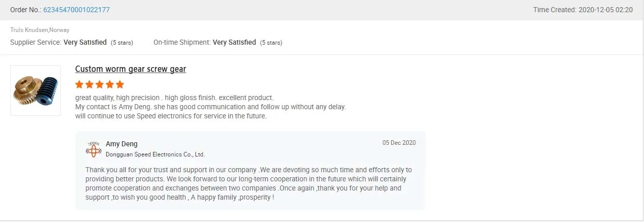644x222 pixels.
Task: Click the second orange rating star
Action: click(89, 84)
